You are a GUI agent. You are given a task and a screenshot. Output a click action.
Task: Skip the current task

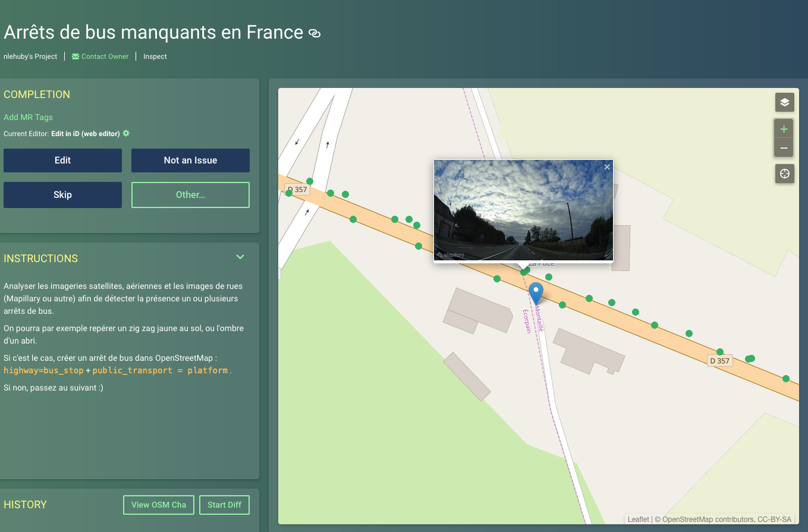[62, 194]
